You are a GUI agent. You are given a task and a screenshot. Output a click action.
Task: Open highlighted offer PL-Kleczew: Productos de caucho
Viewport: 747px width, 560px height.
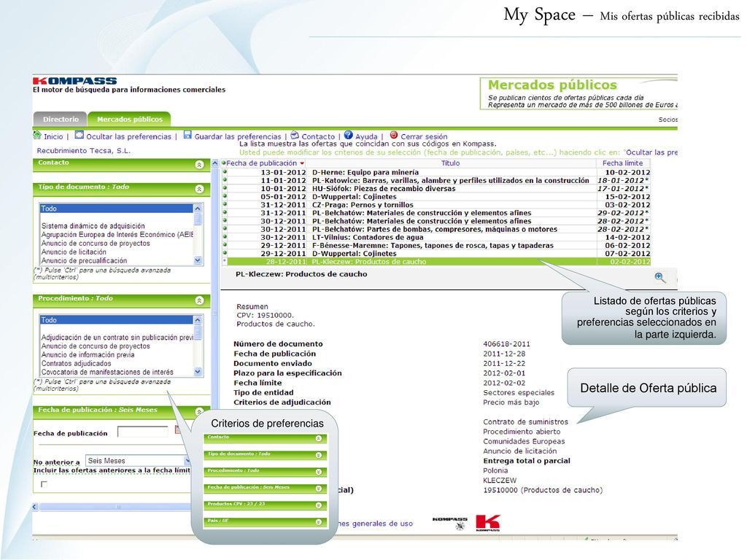368,262
